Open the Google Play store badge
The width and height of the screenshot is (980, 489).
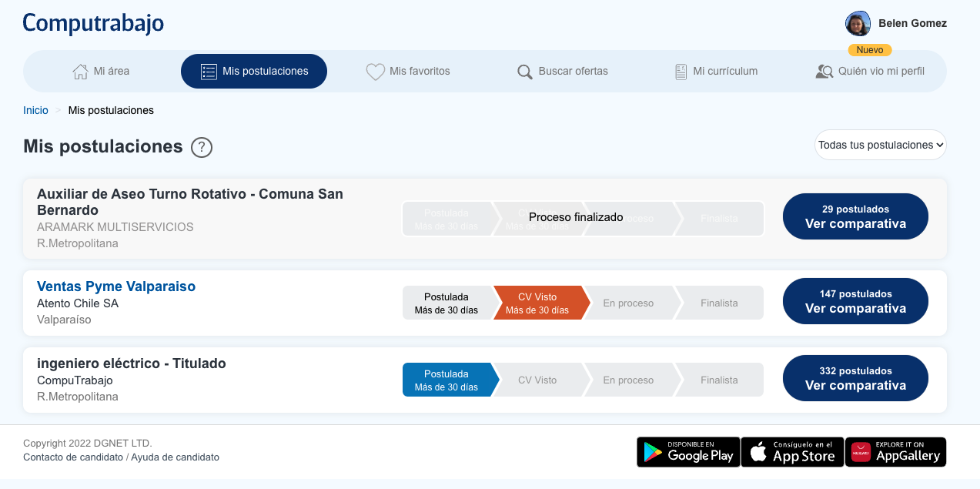tap(688, 452)
